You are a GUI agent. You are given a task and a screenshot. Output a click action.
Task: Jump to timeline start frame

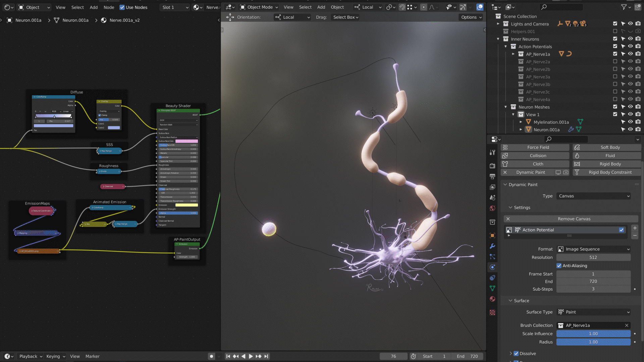(x=228, y=356)
